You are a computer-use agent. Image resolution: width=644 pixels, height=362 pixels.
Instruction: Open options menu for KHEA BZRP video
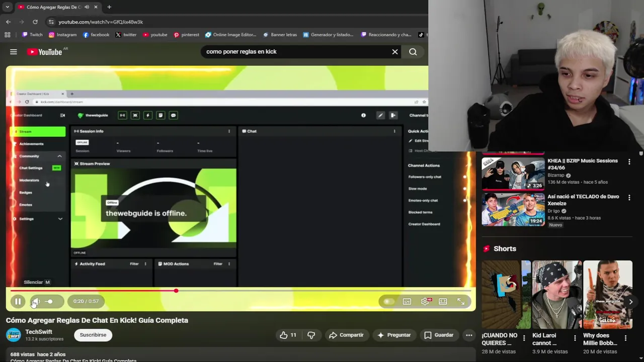coord(629,161)
